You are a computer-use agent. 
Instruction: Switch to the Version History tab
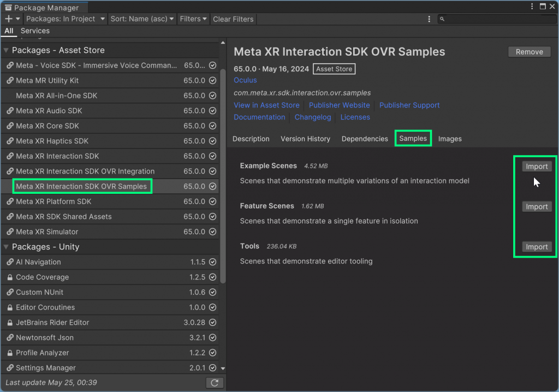pyautogui.click(x=305, y=139)
